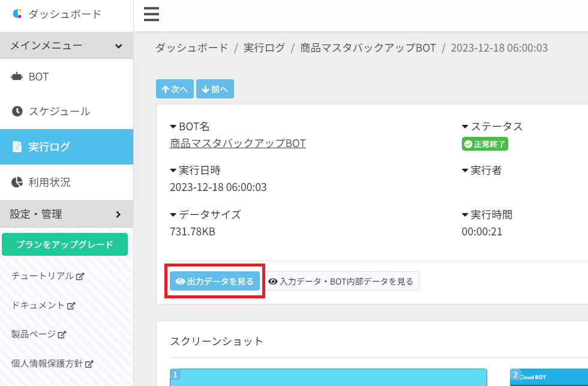The height and width of the screenshot is (386, 588).
Task: Collapse the メインメニュー section
Action: 67,46
